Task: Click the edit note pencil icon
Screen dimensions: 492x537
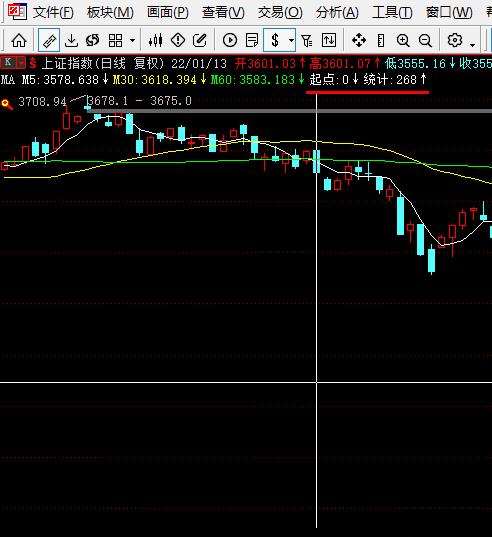Action: pos(200,40)
